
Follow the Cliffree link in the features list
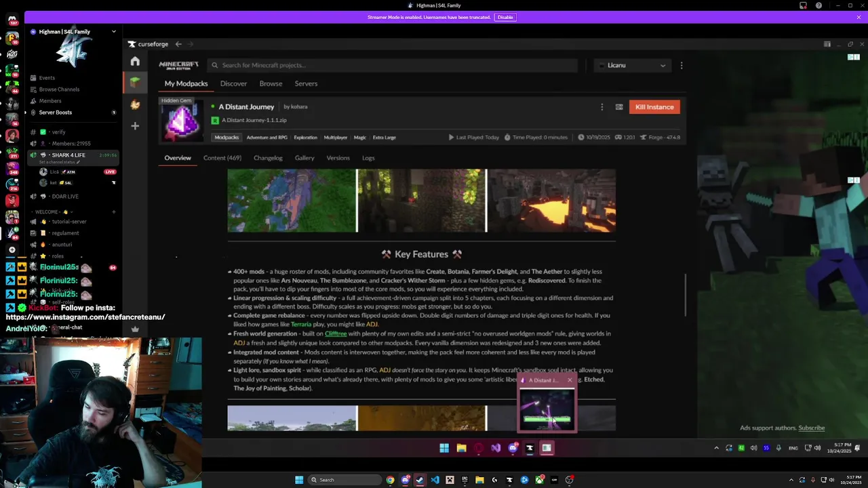(336, 333)
